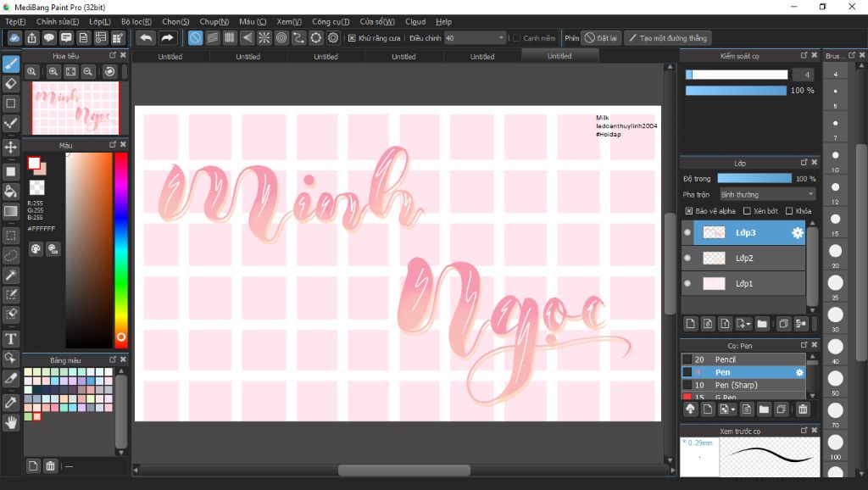868x490 pixels.
Task: Open the add-brush dropdown in brush panel
Action: tap(726, 409)
